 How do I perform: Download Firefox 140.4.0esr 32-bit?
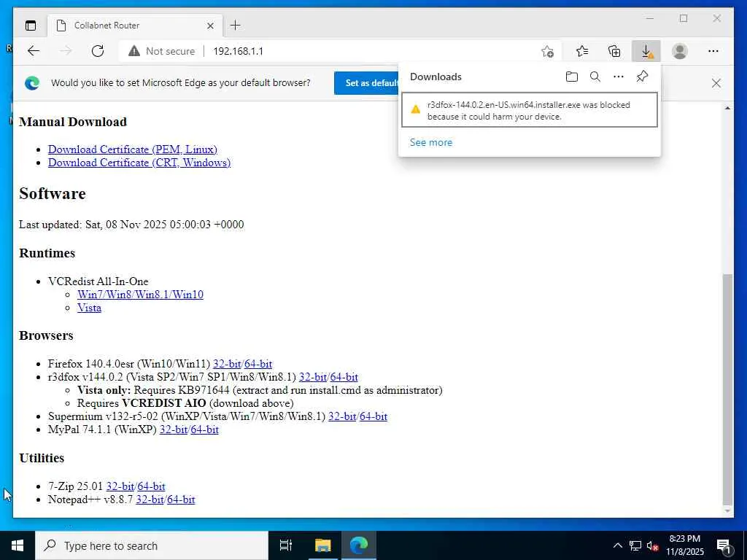click(227, 364)
